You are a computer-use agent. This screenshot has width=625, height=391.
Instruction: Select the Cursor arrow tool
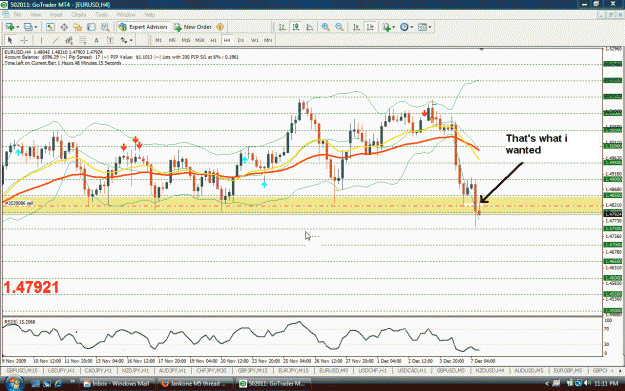[x=10, y=40]
